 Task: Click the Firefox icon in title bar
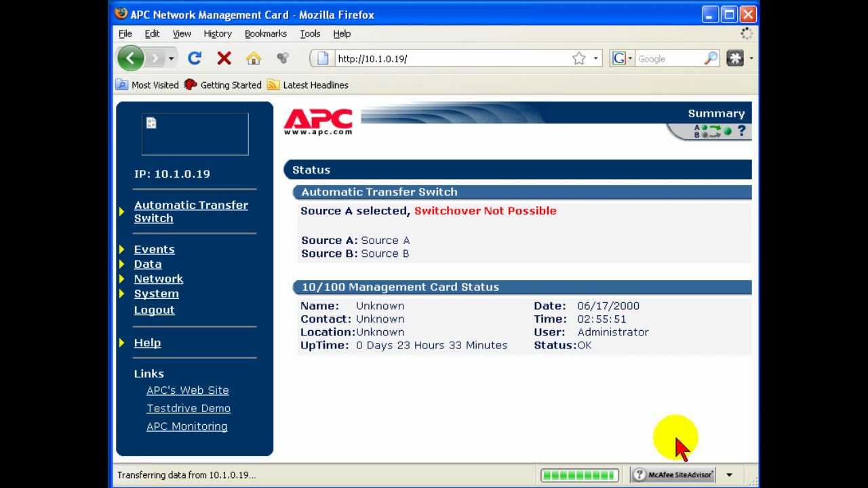pyautogui.click(x=121, y=14)
